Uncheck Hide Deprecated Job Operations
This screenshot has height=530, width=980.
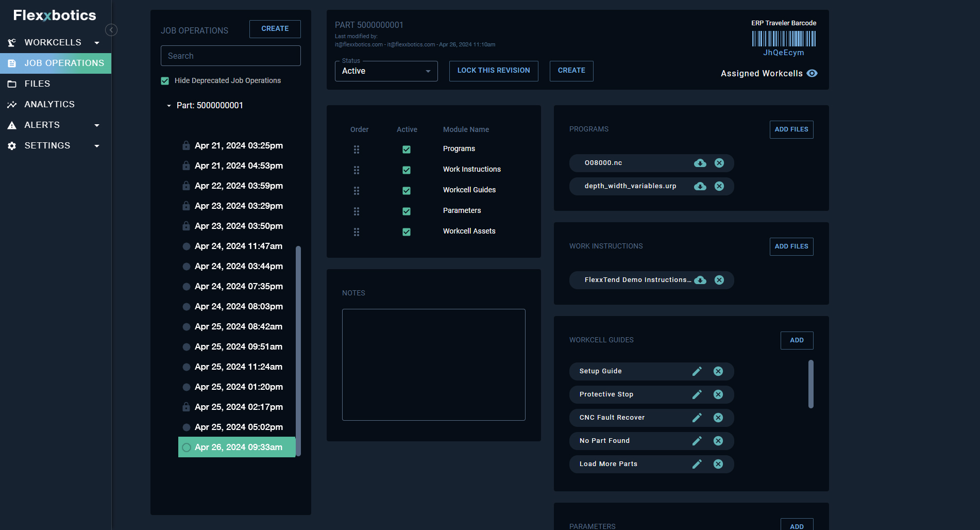[165, 81]
